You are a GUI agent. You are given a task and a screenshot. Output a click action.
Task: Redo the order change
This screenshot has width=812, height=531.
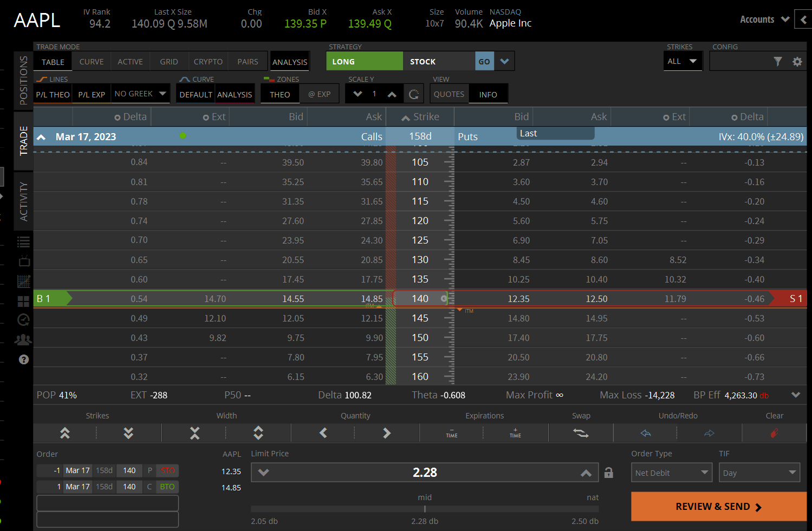click(709, 433)
